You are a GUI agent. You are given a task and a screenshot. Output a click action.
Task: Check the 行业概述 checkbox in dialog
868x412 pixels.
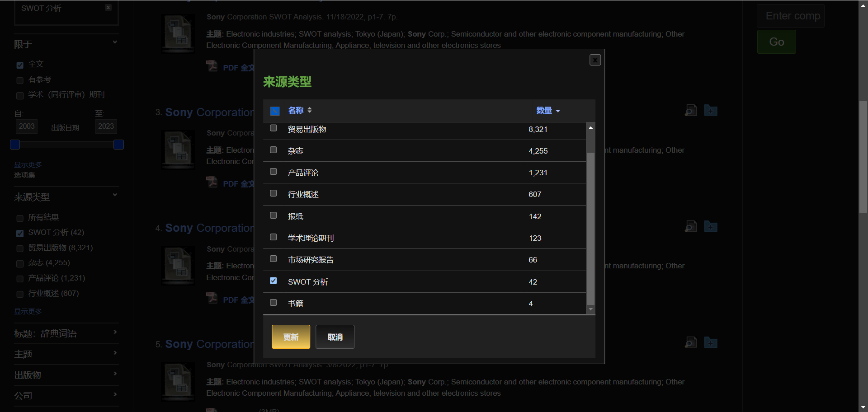(274, 193)
